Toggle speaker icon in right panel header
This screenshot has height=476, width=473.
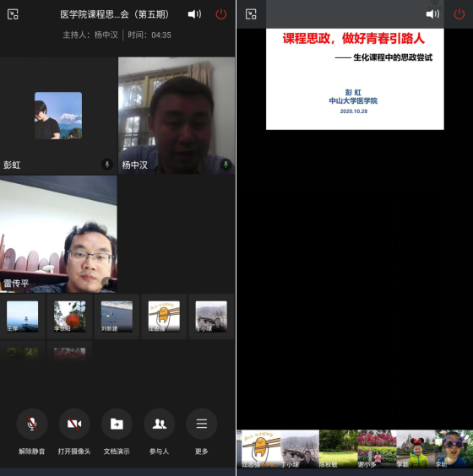point(432,14)
